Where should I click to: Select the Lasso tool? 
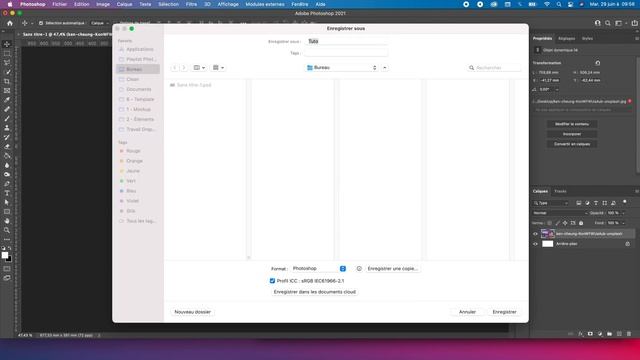click(7, 63)
